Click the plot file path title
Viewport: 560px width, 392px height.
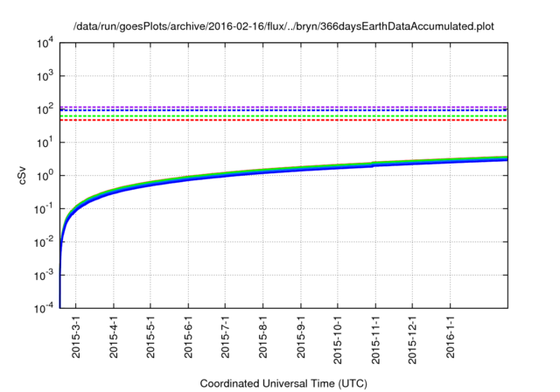283,26
